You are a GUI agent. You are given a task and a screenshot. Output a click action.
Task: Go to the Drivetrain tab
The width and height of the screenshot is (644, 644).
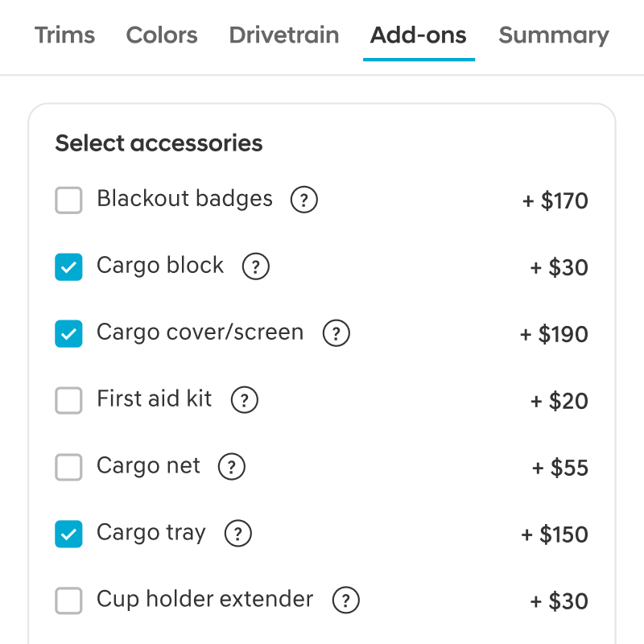pyautogui.click(x=284, y=35)
